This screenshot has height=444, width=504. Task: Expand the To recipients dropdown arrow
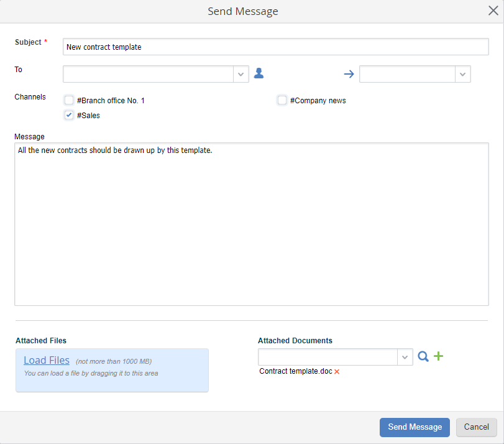pos(241,74)
